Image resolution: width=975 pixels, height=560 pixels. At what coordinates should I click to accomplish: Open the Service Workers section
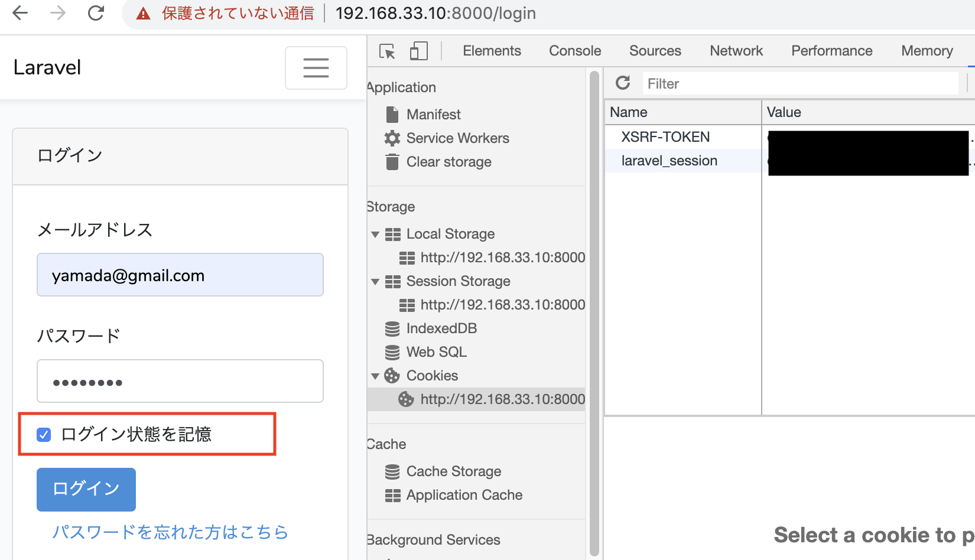[457, 138]
